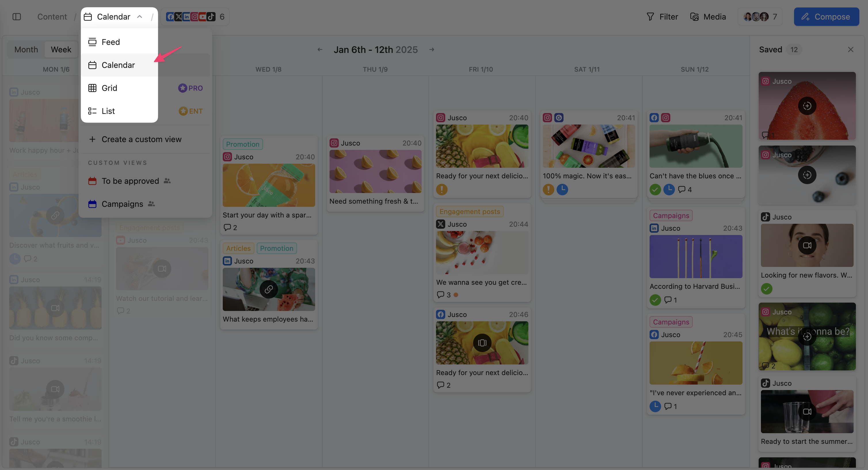This screenshot has width=868, height=470.
Task: Switch to Month view
Action: click(26, 49)
